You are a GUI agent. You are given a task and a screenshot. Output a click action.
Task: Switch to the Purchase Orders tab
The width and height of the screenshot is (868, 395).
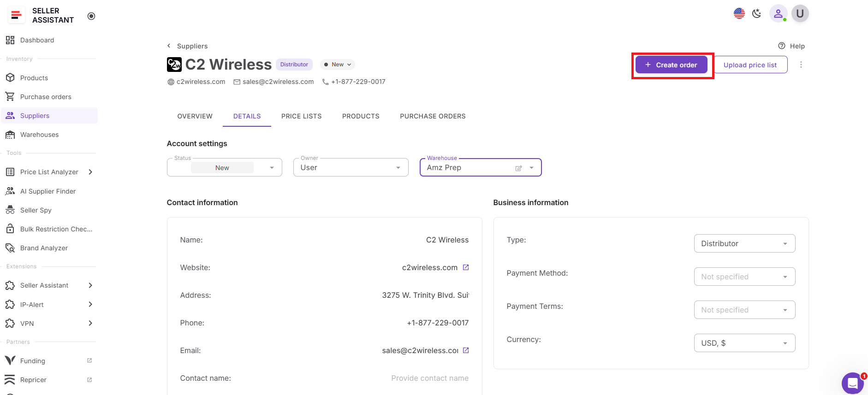[432, 116]
